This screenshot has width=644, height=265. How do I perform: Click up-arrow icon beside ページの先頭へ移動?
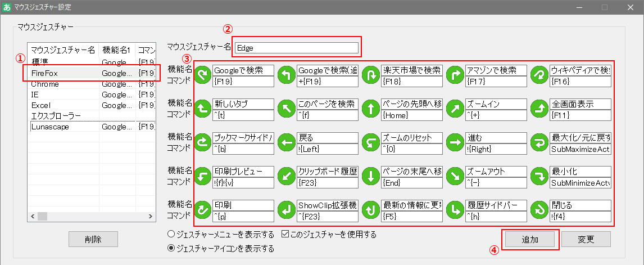pyautogui.click(x=371, y=110)
